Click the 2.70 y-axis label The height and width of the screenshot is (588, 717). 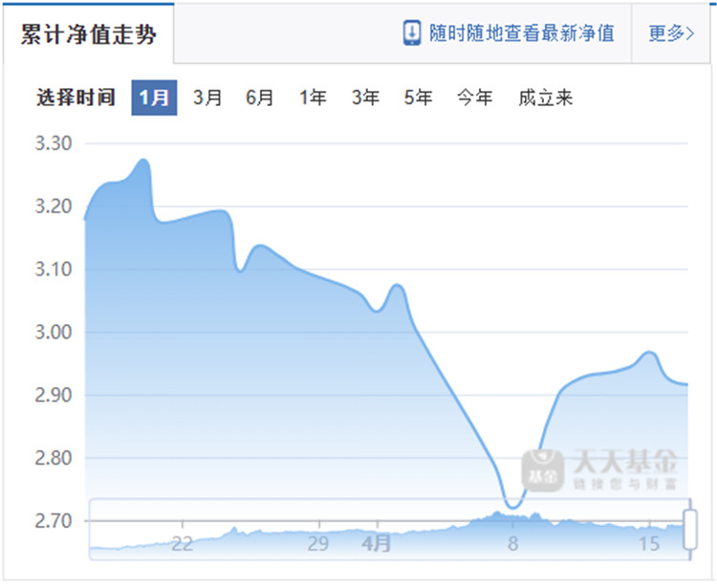click(54, 521)
